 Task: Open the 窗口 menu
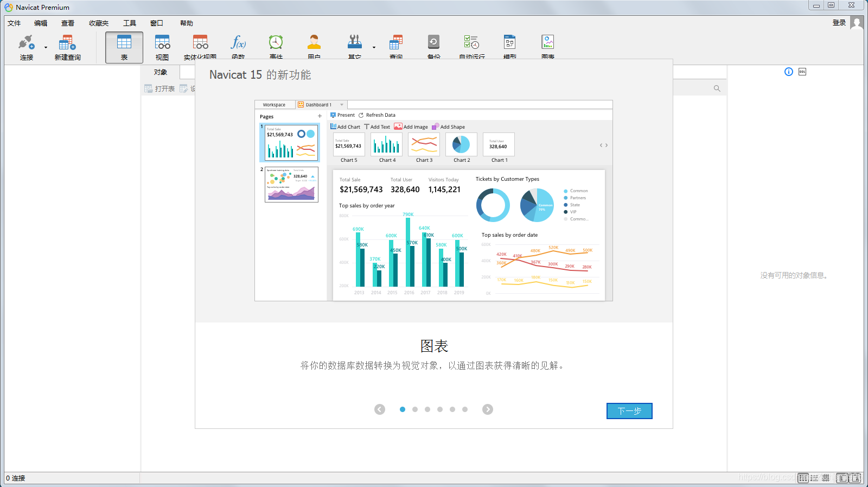pyautogui.click(x=157, y=23)
